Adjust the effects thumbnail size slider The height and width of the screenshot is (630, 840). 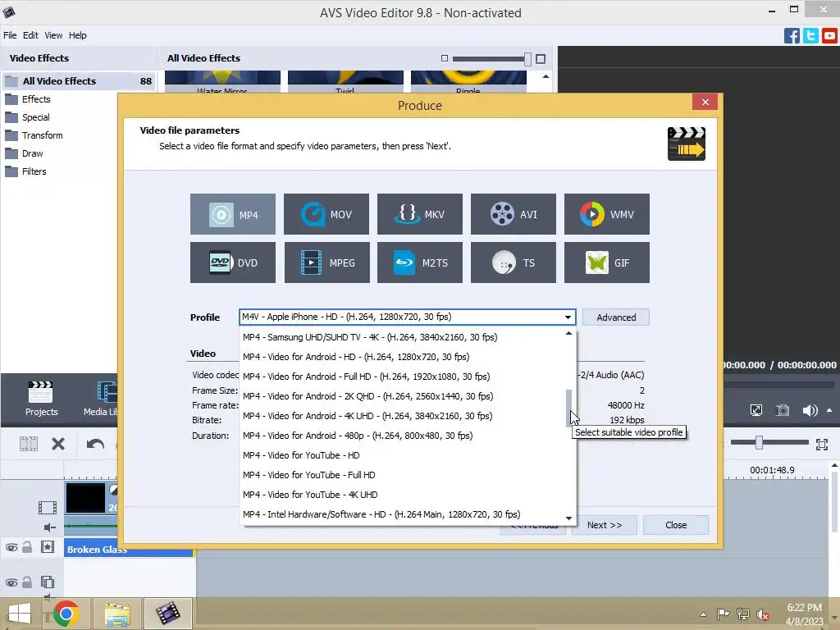click(x=527, y=58)
